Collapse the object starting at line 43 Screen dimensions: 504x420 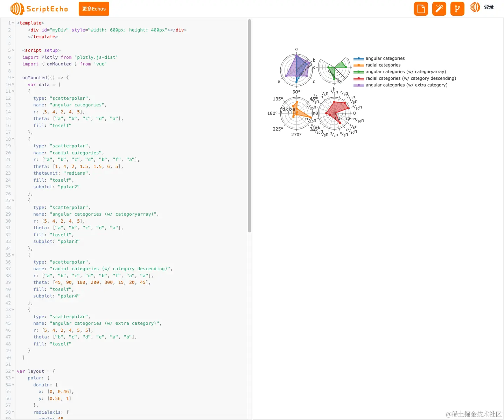coord(13,310)
